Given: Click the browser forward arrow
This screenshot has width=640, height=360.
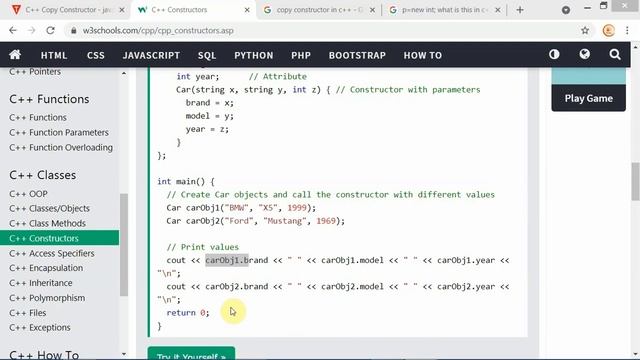Looking at the screenshot, I should tap(31, 30).
